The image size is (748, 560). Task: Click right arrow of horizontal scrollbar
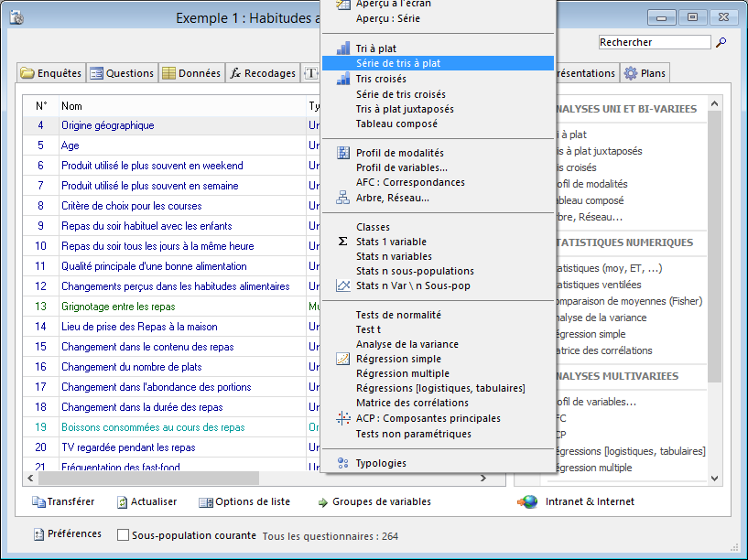click(483, 478)
